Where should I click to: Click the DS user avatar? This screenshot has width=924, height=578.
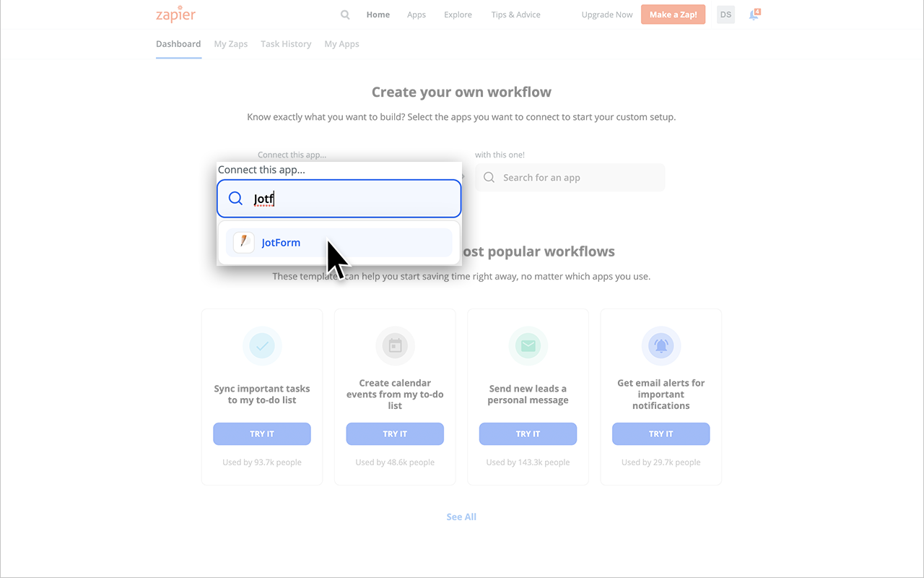click(x=725, y=14)
